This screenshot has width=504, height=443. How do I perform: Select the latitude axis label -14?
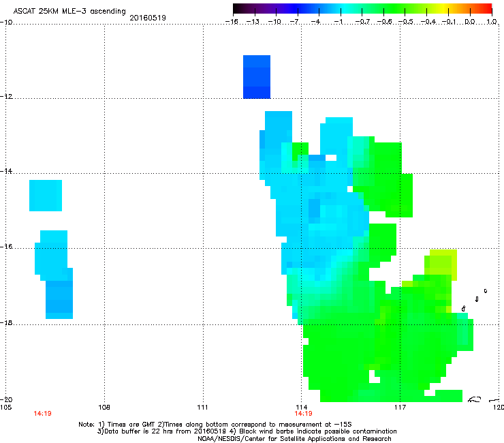click(6, 171)
